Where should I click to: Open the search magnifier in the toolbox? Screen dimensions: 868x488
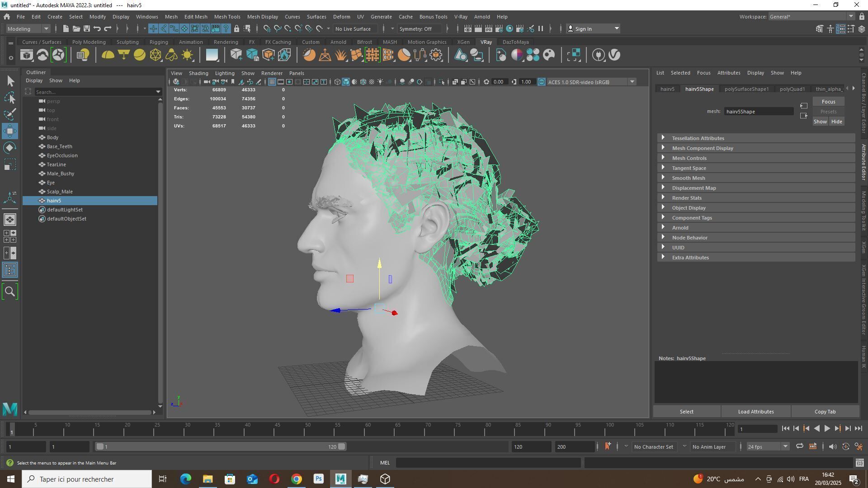[x=10, y=292]
